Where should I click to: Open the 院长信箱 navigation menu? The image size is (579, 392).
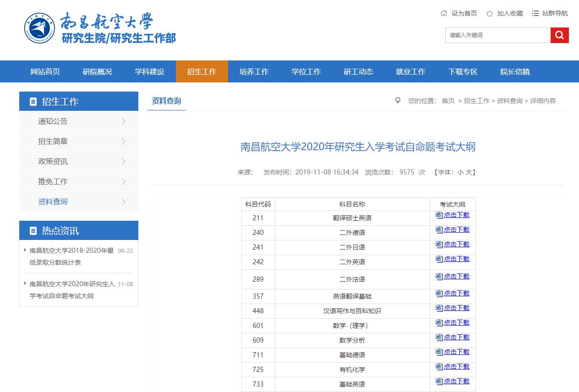pyautogui.click(x=515, y=71)
